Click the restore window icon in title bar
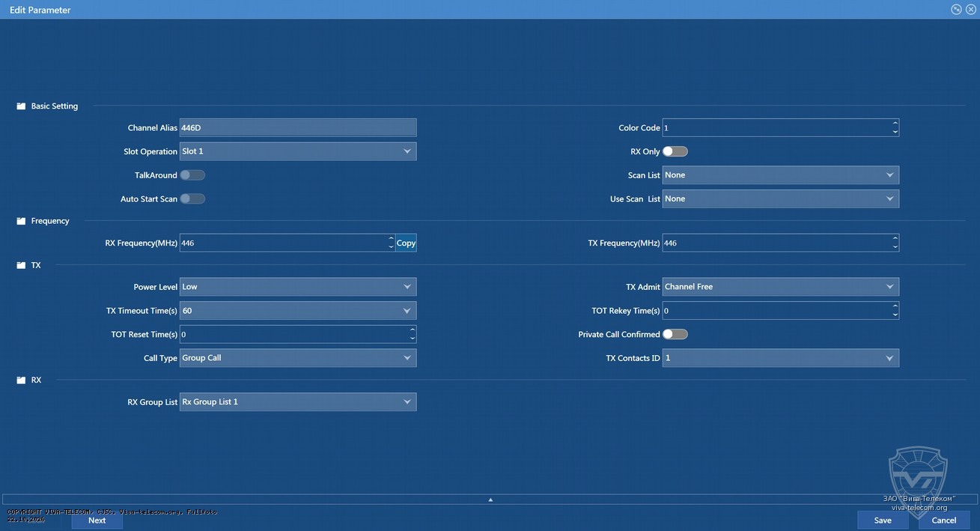The image size is (980, 531). (x=956, y=10)
